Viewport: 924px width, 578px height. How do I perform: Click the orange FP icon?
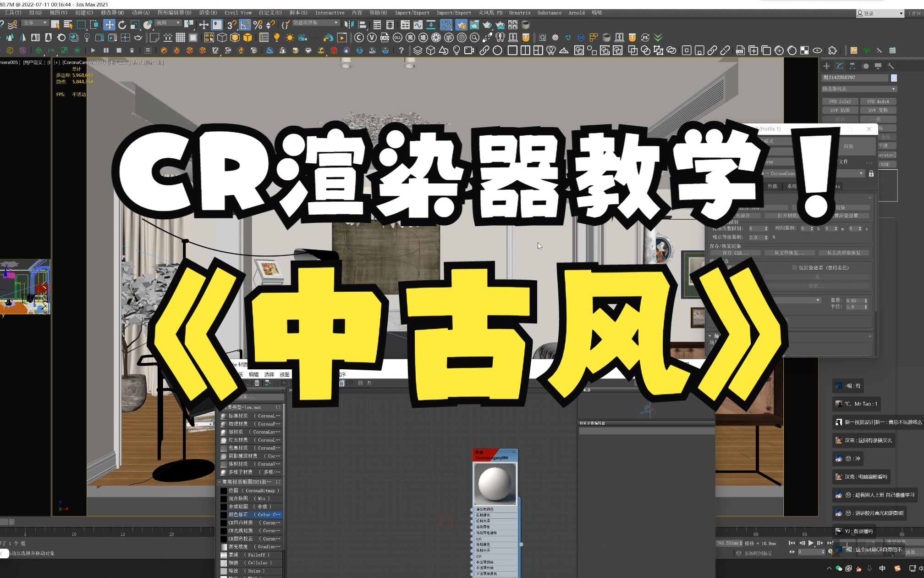click(x=853, y=50)
